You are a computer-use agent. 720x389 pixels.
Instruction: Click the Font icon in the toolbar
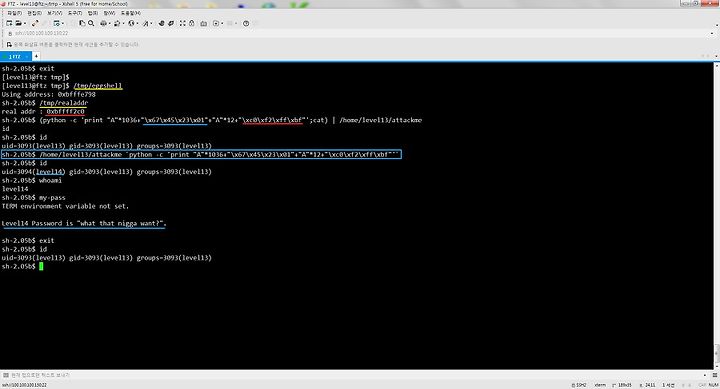pos(146,23)
